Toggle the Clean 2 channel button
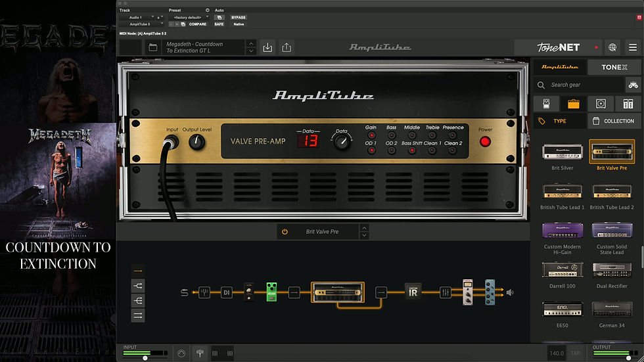 (452, 150)
